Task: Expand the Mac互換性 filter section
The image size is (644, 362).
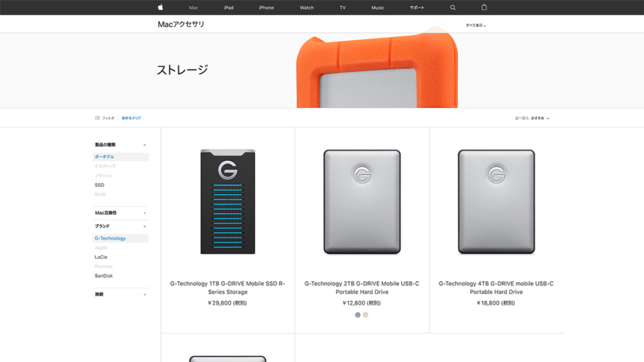Action: 120,213
